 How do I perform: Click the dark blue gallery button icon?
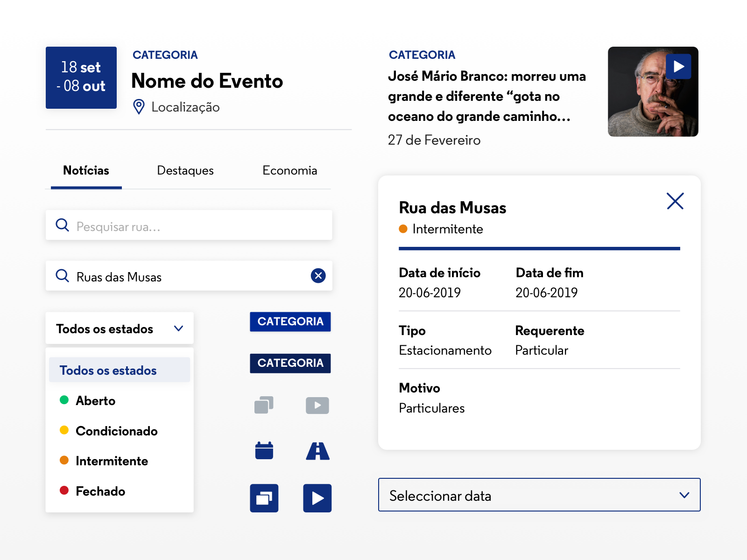[264, 498]
